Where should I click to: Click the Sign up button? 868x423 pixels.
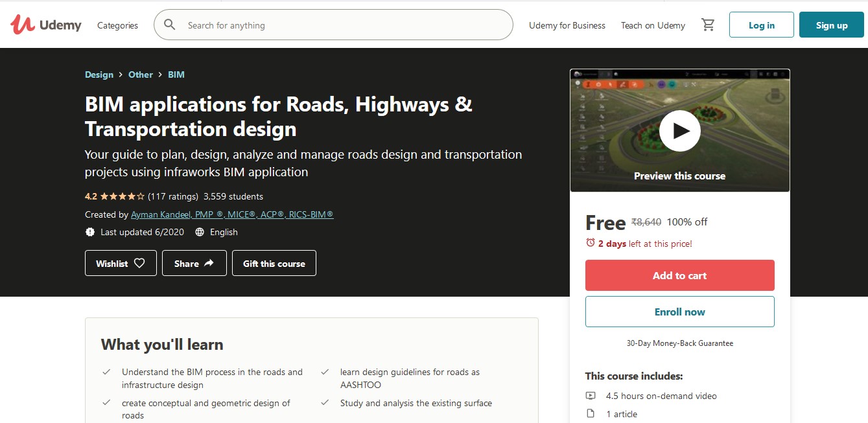(832, 25)
